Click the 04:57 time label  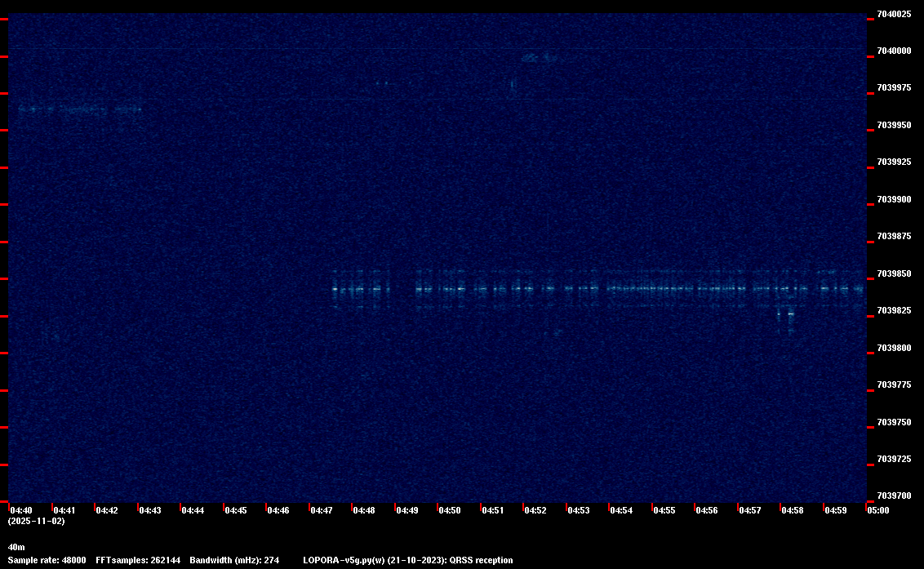point(749,510)
